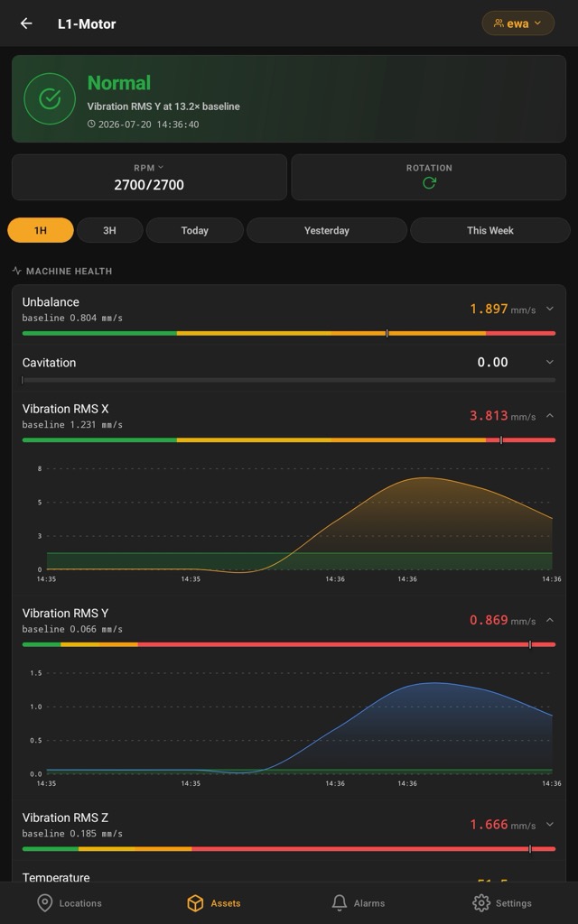Click the baseline 1.231 mm/s text
The image size is (578, 924).
(72, 425)
